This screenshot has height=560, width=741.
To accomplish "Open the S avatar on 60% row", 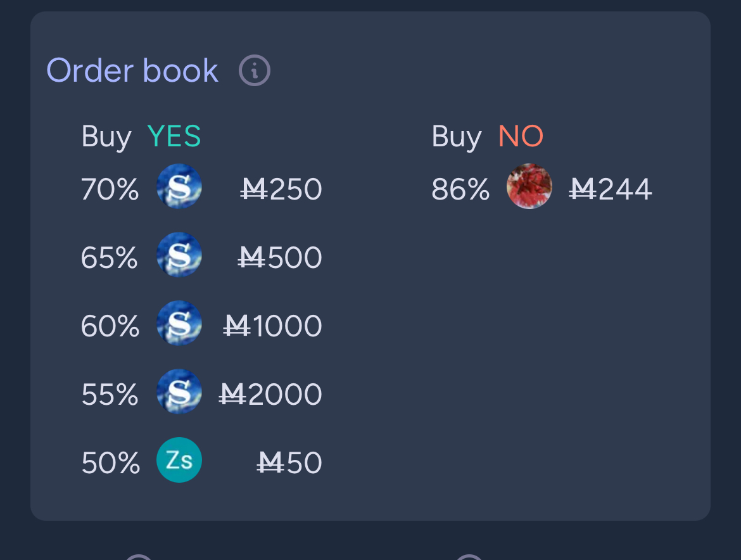I will 179,323.
